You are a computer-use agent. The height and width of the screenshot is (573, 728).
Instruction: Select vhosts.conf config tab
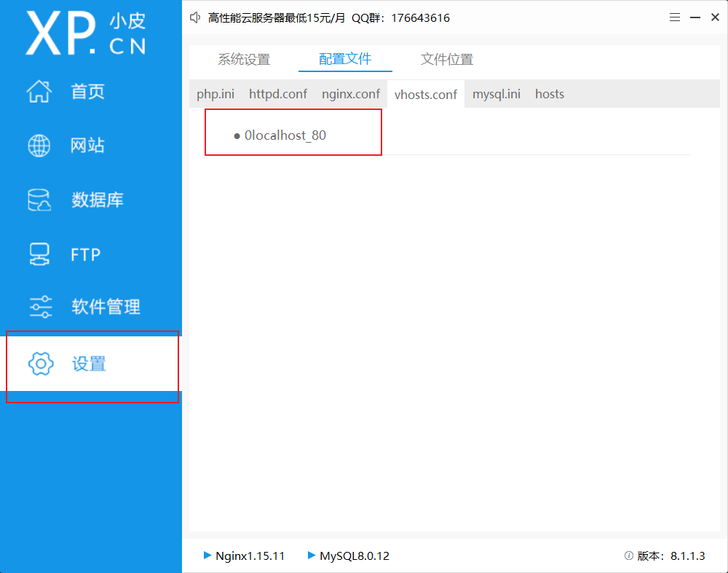click(426, 94)
